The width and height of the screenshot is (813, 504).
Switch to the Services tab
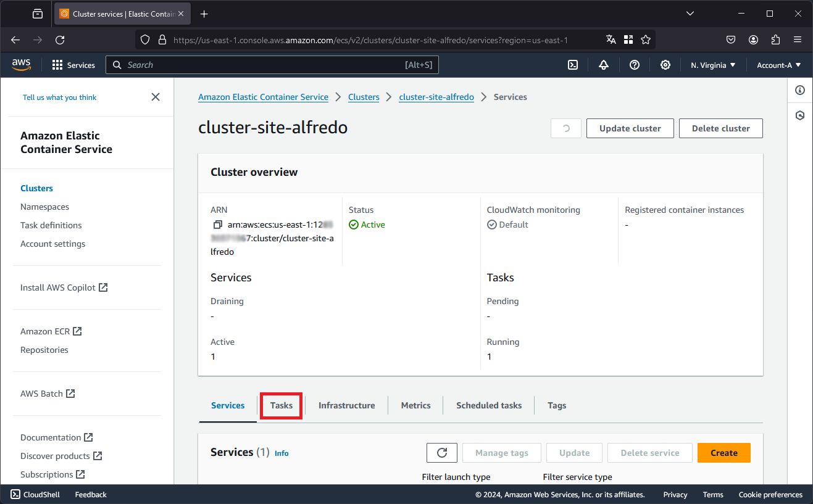coord(228,405)
